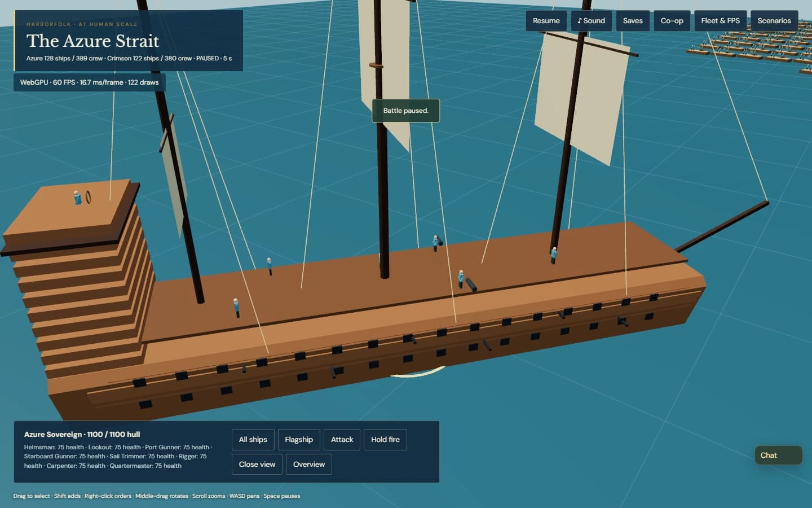
Task: Click the fleet ship counts status line
Action: coord(129,58)
